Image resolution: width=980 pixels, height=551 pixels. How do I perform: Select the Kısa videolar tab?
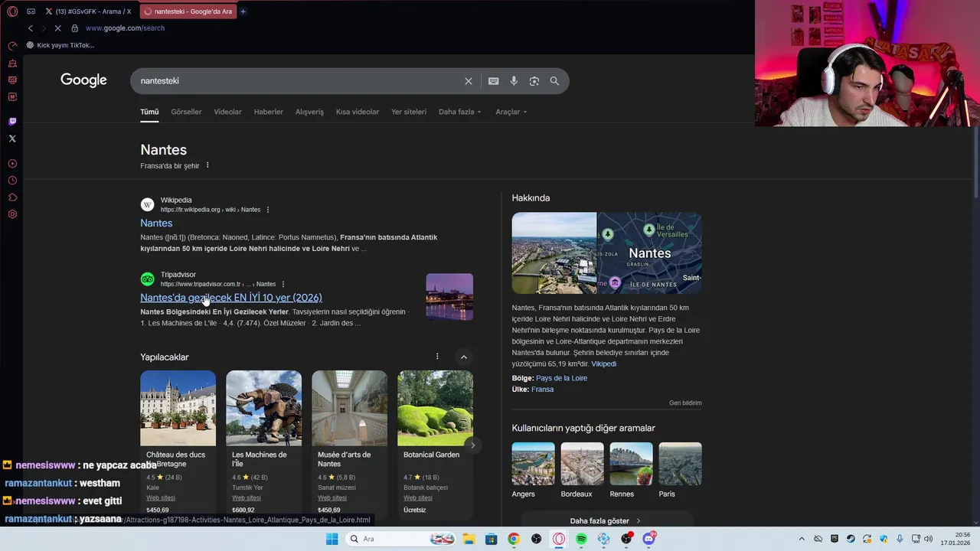[358, 112]
